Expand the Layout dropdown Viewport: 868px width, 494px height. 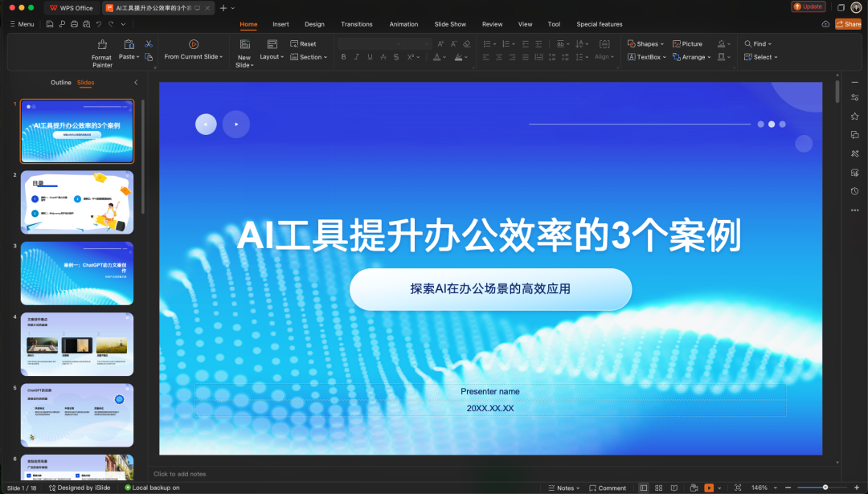coord(272,56)
